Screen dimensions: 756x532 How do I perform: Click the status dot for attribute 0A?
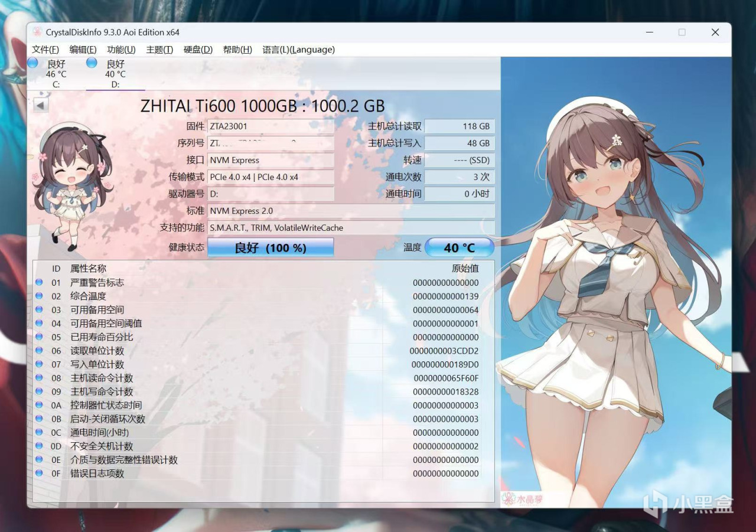coord(39,405)
